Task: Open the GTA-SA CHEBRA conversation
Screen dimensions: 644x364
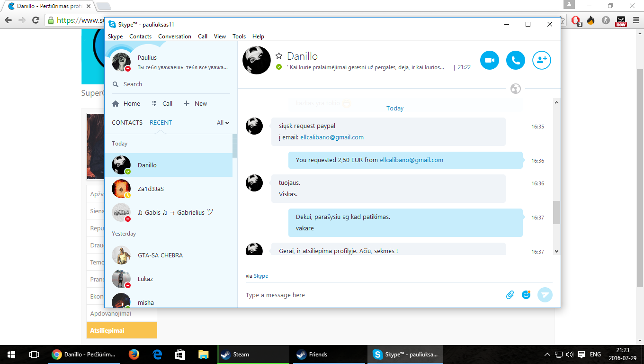Action: (x=169, y=255)
